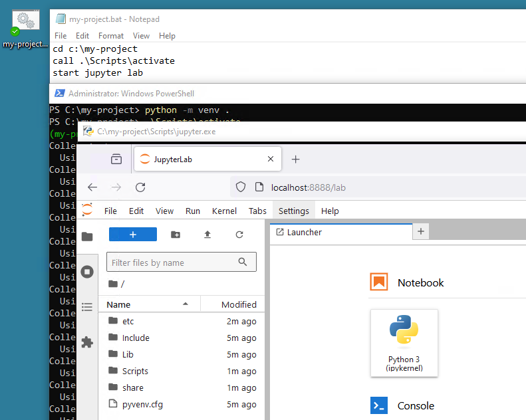Click the blue New Launcher plus button
The height and width of the screenshot is (420, 526).
[x=133, y=235]
